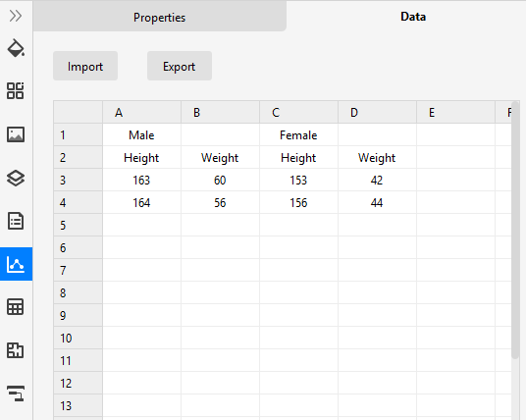Select the cell containing 60

click(221, 180)
